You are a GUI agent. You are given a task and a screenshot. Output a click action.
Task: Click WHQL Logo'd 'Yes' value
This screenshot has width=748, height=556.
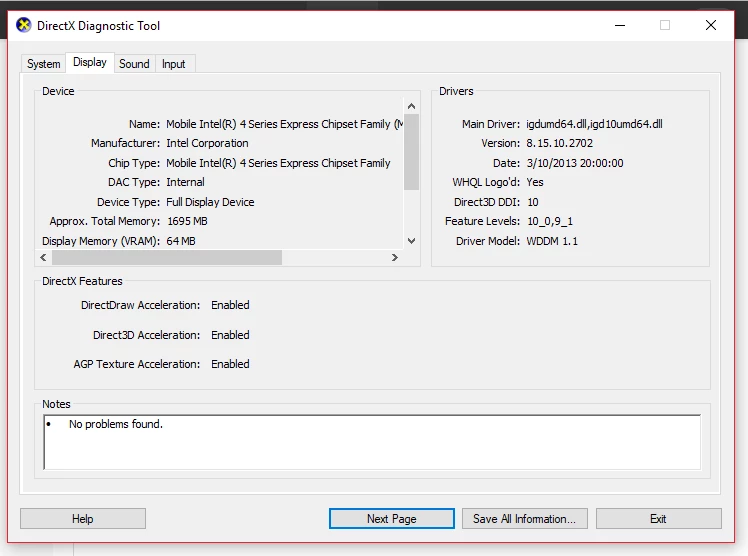point(535,182)
